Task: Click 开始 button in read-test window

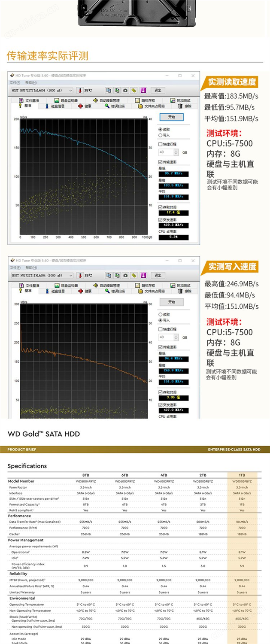Action: pos(172,117)
